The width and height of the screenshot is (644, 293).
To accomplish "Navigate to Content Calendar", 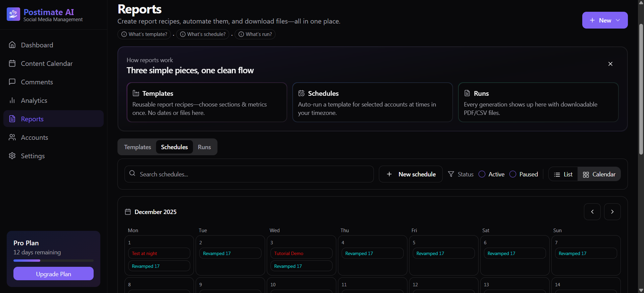I will point(53,64).
